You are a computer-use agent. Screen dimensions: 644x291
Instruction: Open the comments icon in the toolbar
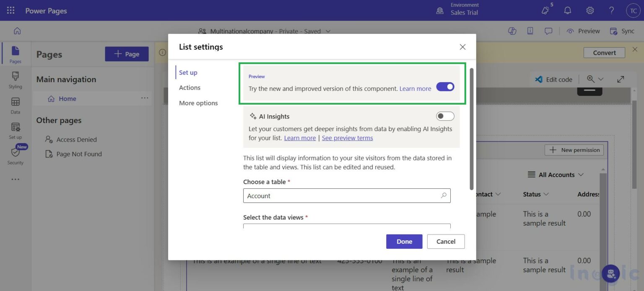pos(548,31)
